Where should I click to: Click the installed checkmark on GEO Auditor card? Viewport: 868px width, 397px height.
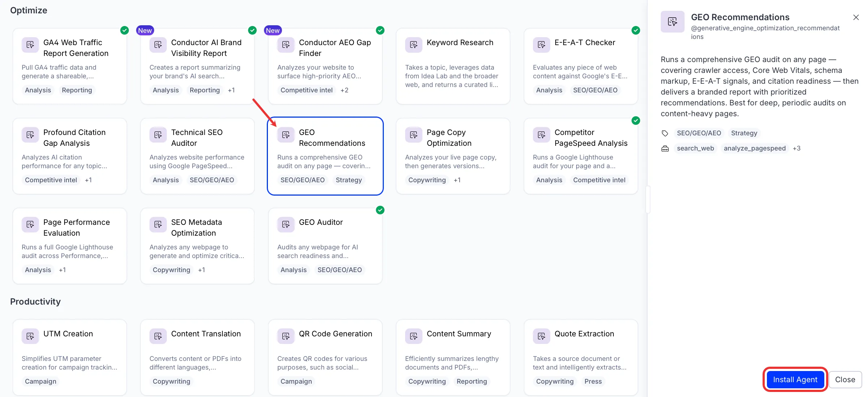pos(380,210)
